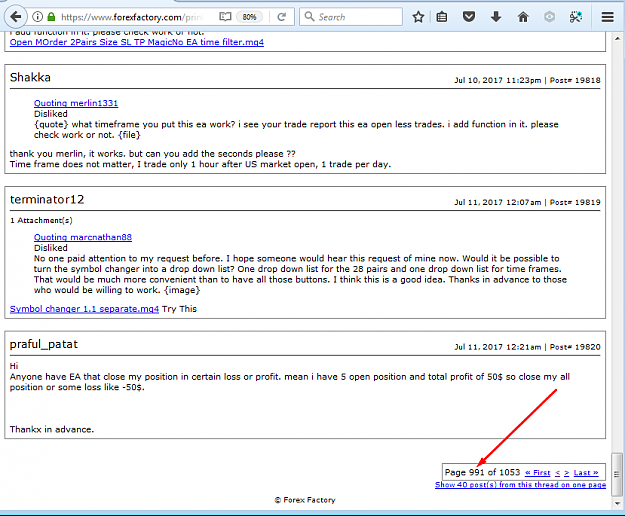Open the time filter .mq4 attachment link
This screenshot has width=625, height=516.
pos(137,42)
